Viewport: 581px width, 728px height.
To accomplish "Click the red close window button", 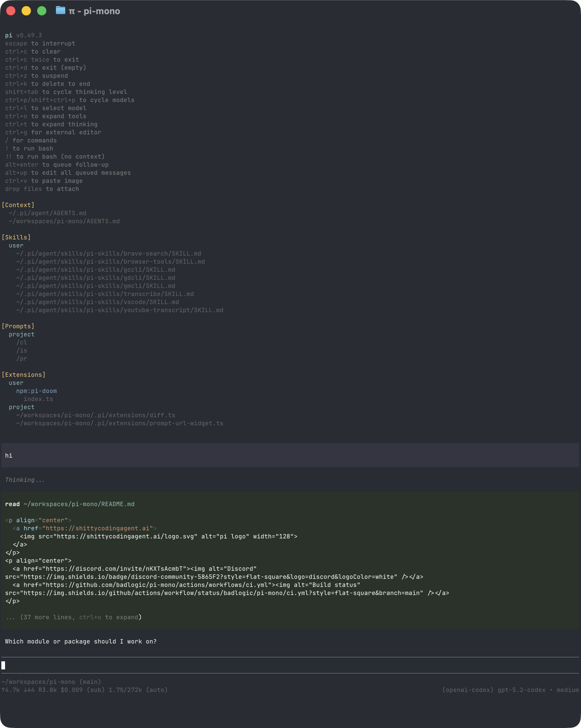I will tap(11, 11).
